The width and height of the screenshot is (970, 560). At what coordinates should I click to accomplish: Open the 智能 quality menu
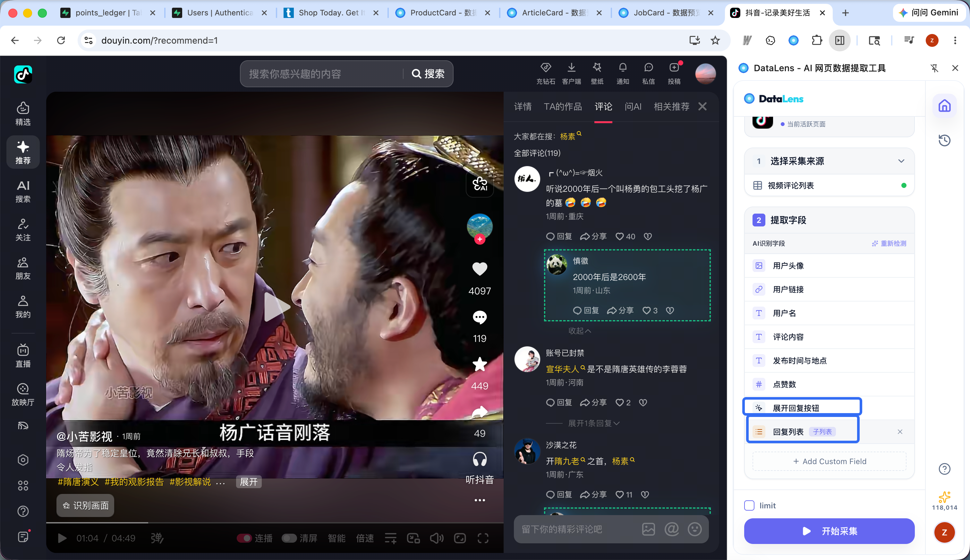point(336,538)
